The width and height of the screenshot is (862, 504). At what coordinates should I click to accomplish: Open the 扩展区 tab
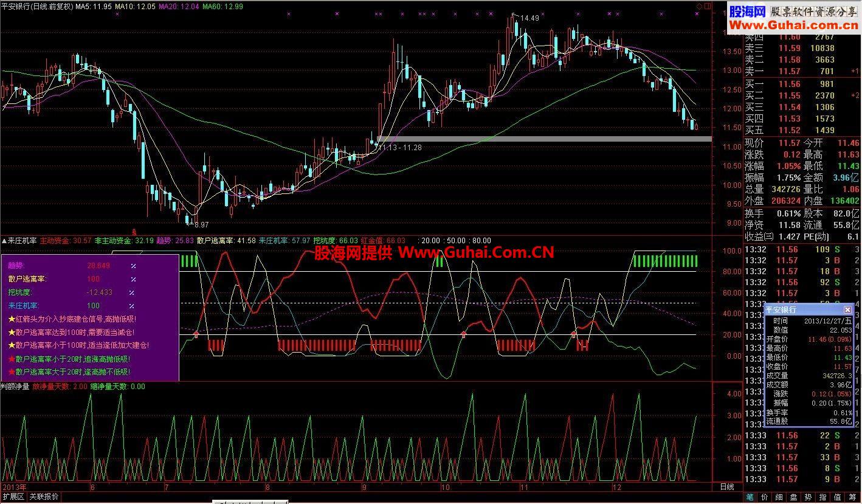(13, 497)
